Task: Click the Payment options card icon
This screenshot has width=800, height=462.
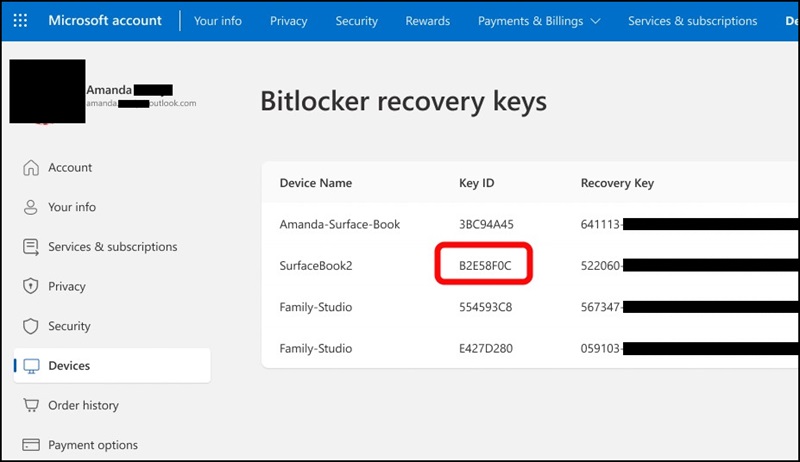Action: click(31, 445)
